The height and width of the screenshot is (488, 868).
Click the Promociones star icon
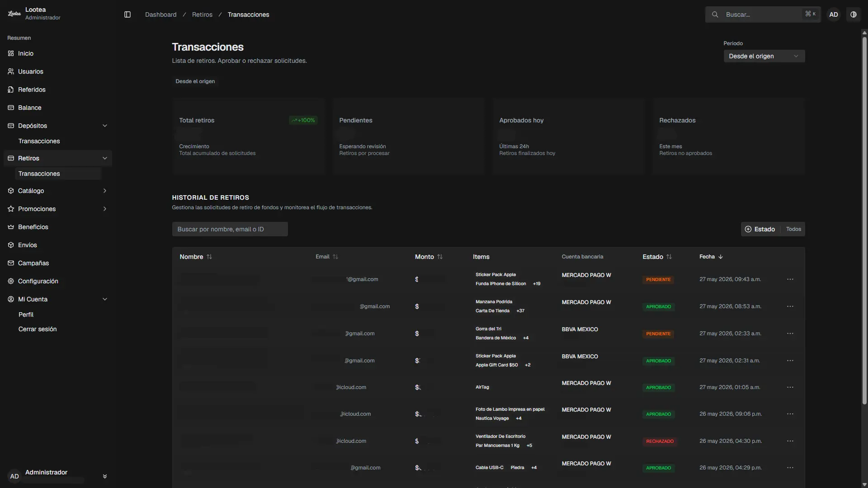click(11, 209)
